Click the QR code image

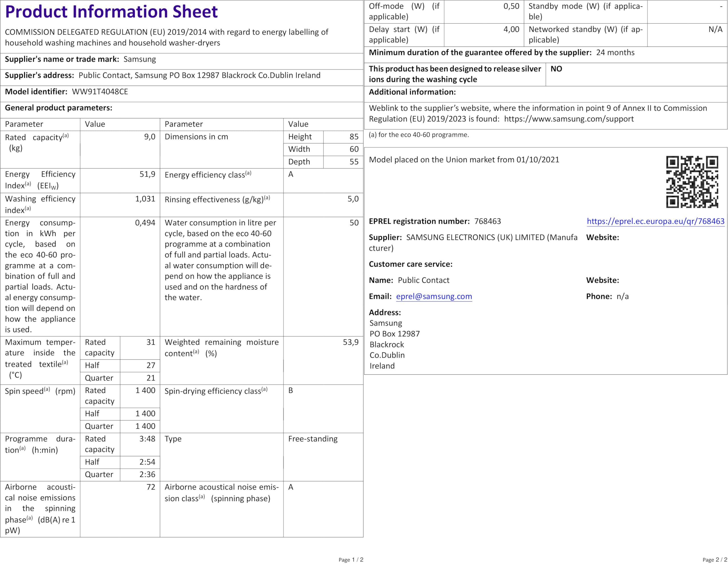click(x=692, y=182)
